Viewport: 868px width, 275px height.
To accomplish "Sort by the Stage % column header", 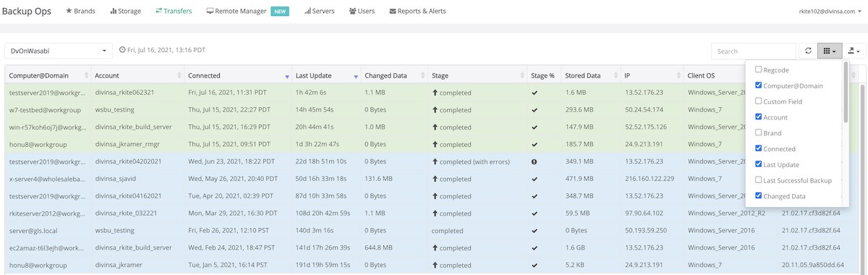I will (x=543, y=75).
